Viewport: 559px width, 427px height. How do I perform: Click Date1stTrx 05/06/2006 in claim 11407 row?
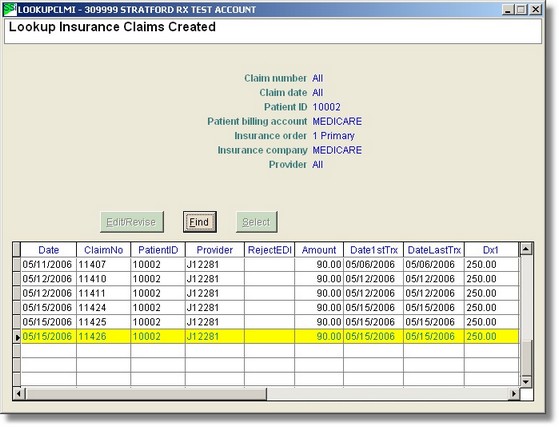(374, 264)
